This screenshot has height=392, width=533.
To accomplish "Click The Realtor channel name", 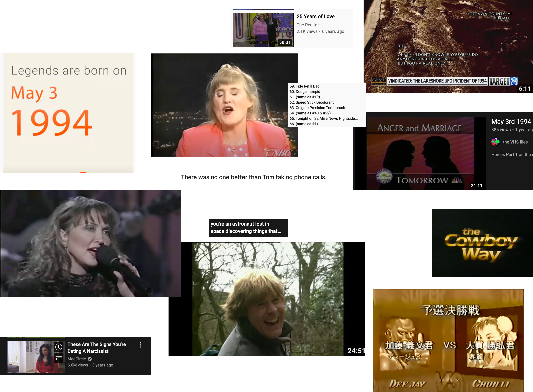I will click(308, 25).
